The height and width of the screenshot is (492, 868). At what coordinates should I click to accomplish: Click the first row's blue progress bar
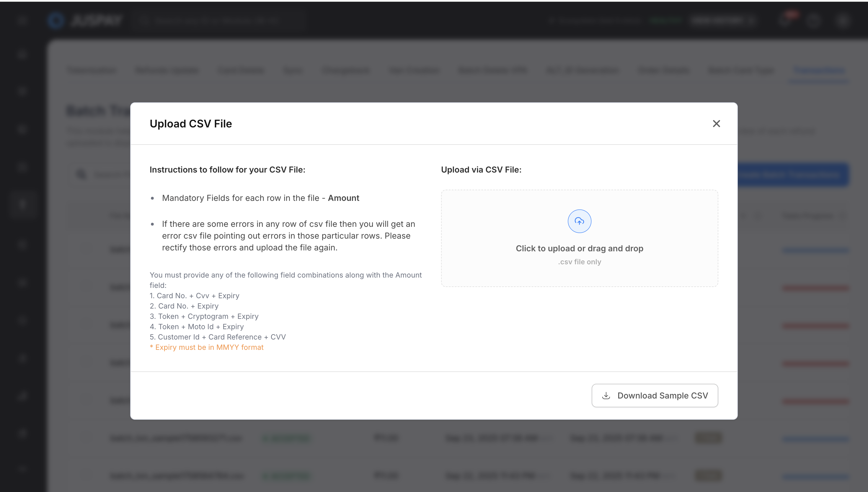[815, 250]
